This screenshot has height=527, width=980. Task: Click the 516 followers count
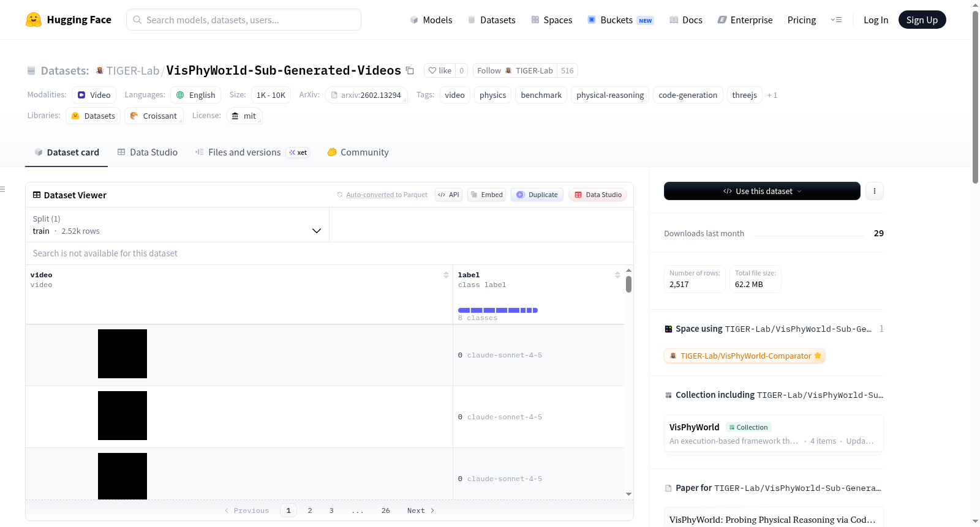click(567, 70)
